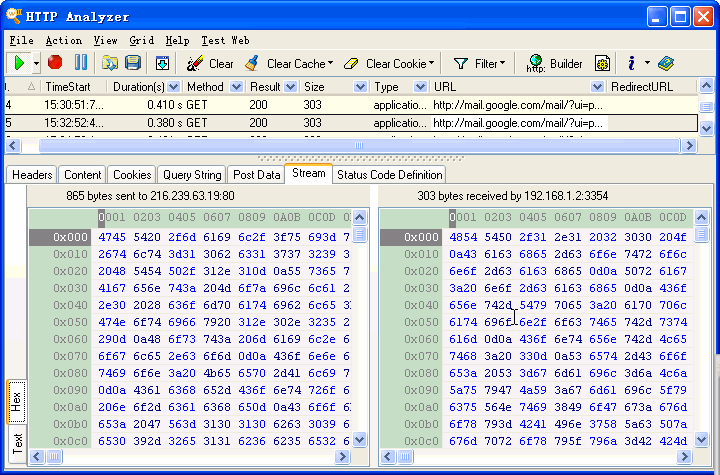720x475 pixels.
Task: Switch to vertical Text view tab
Action: click(17, 442)
